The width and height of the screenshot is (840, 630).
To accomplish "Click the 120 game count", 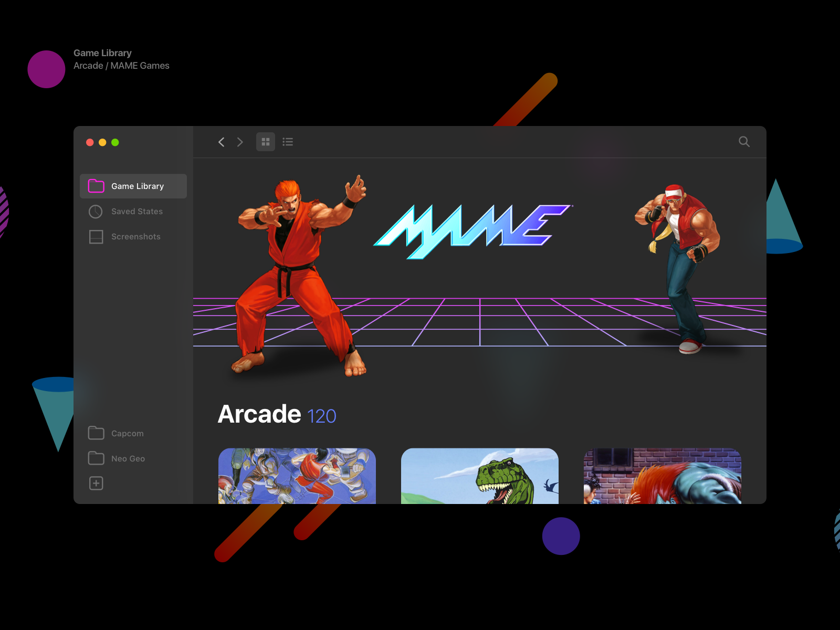I will point(321,416).
